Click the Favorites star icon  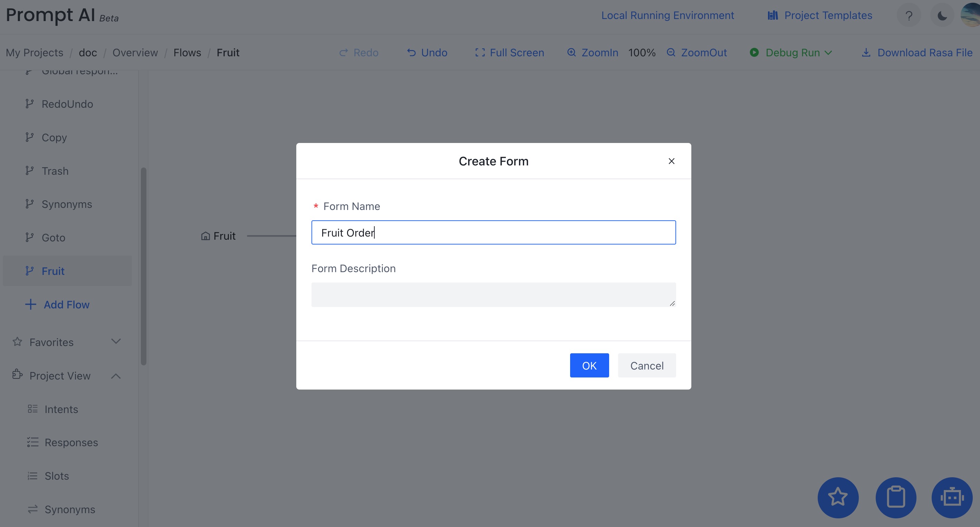pyautogui.click(x=17, y=342)
